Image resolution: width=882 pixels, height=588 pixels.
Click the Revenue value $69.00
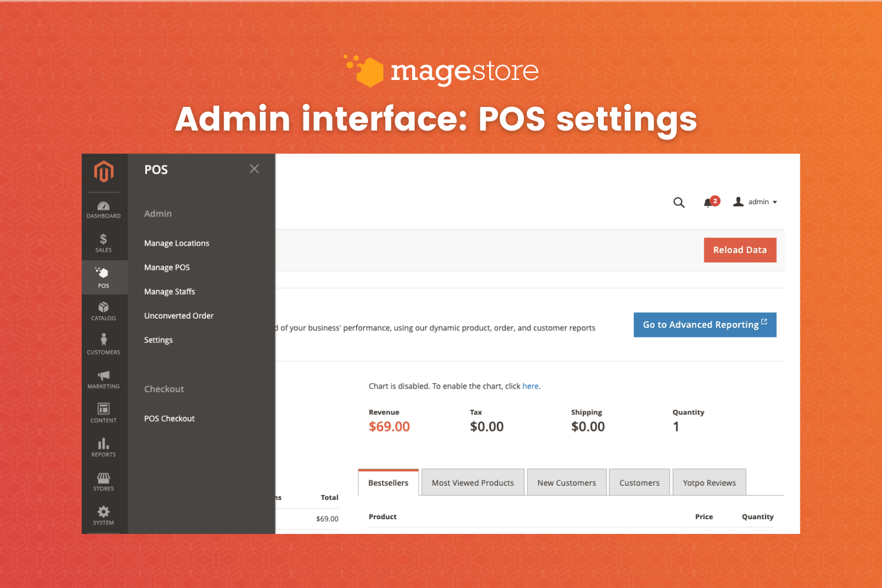[x=389, y=427]
